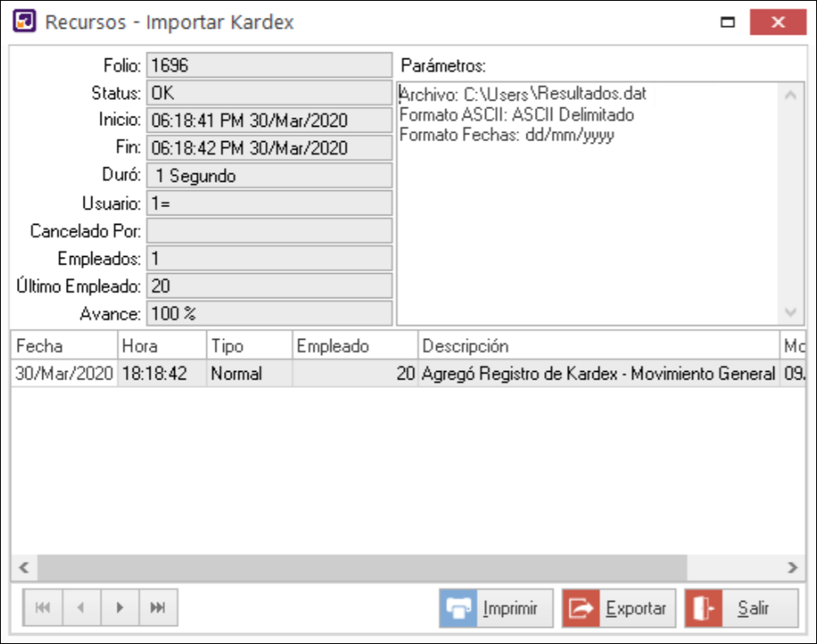The height and width of the screenshot is (644, 817).
Task: Jump to last record arrow
Action: tap(158, 608)
